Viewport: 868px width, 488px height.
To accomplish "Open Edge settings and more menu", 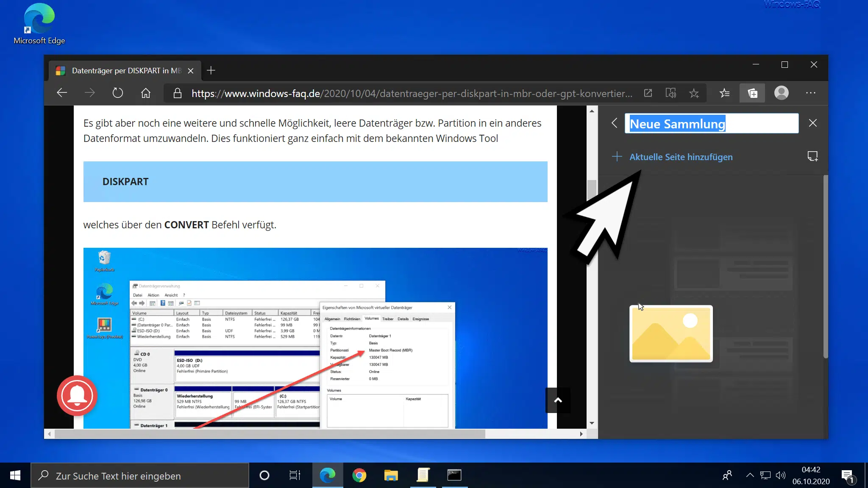I will (x=811, y=93).
